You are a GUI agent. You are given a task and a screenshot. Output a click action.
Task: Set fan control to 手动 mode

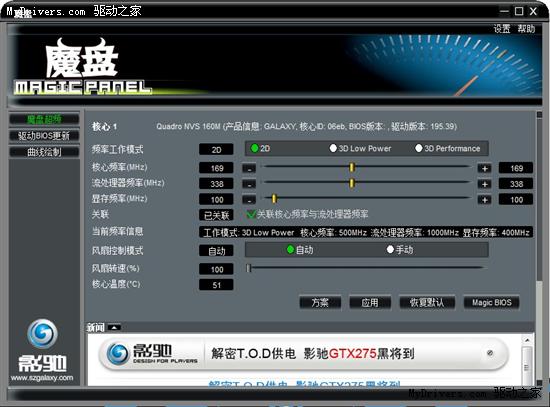click(390, 250)
